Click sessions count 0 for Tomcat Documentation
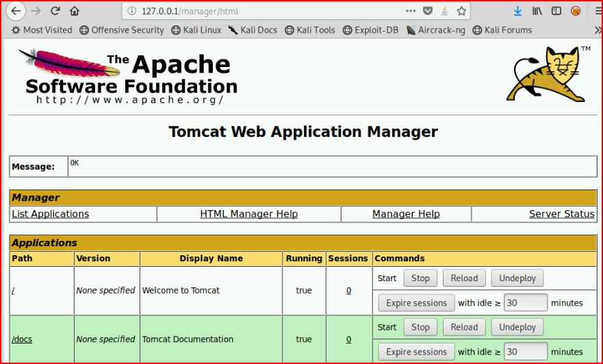This screenshot has height=364, width=603. [x=348, y=339]
